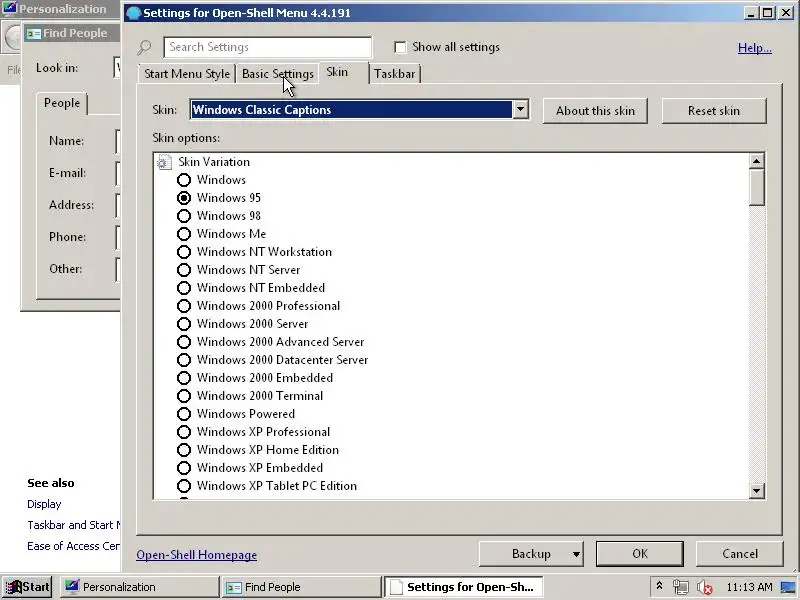Select Windows 2000 Terminal
The height and width of the screenshot is (600, 800).
click(184, 396)
